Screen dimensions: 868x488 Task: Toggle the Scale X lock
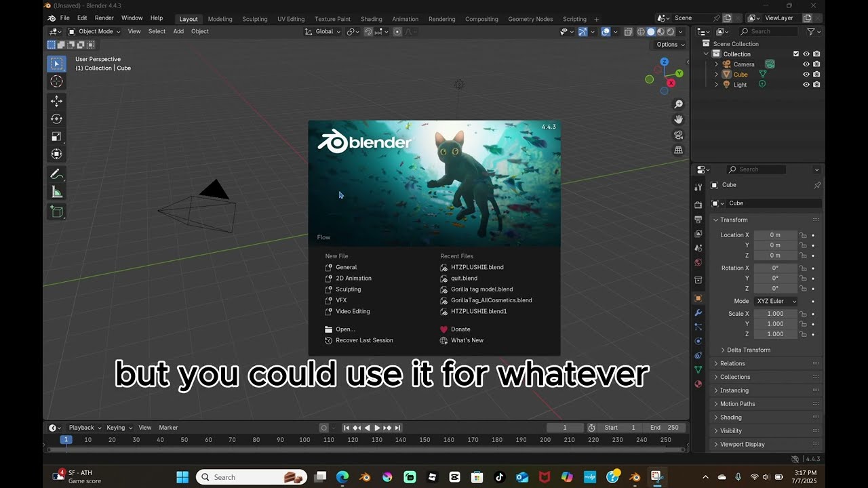[803, 314]
